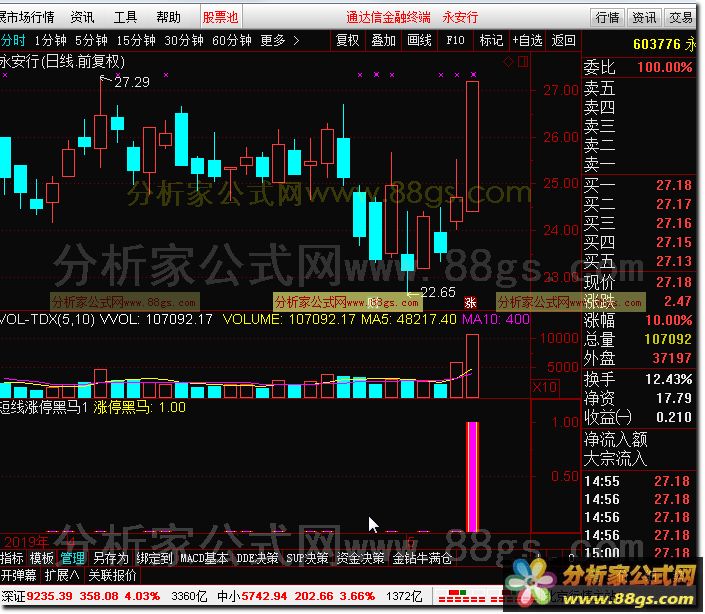Expand 更多 periods list
This screenshot has width=705, height=614.
coord(280,40)
